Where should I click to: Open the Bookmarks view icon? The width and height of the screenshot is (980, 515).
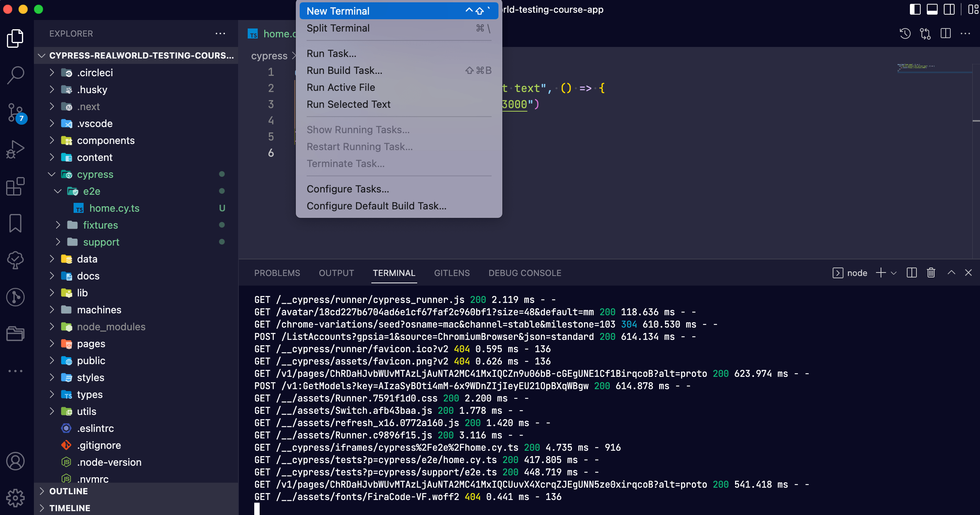15,223
